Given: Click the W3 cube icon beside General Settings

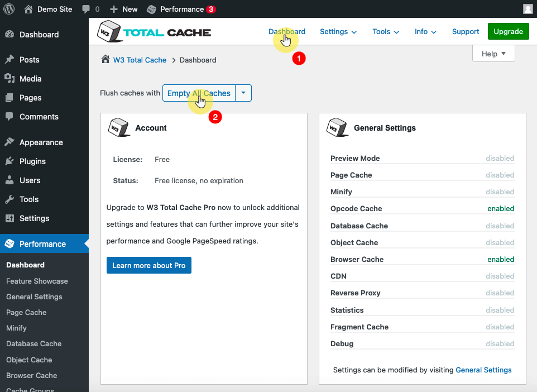Looking at the screenshot, I should 337,127.
